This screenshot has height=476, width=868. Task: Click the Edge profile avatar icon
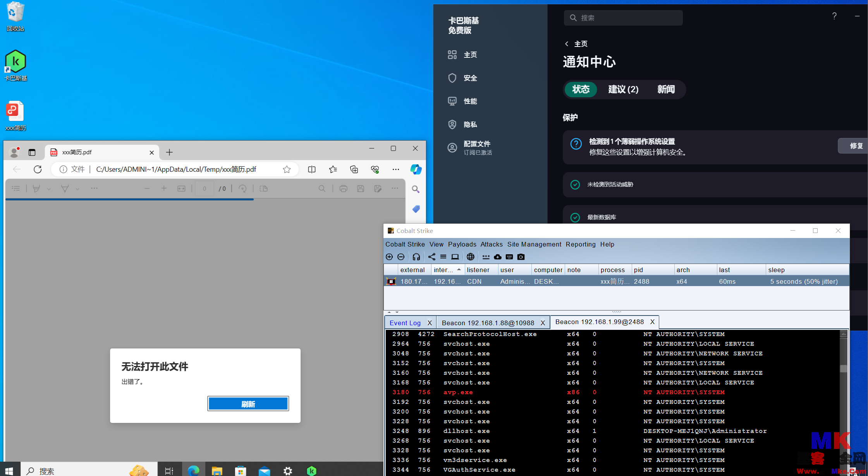pyautogui.click(x=14, y=152)
